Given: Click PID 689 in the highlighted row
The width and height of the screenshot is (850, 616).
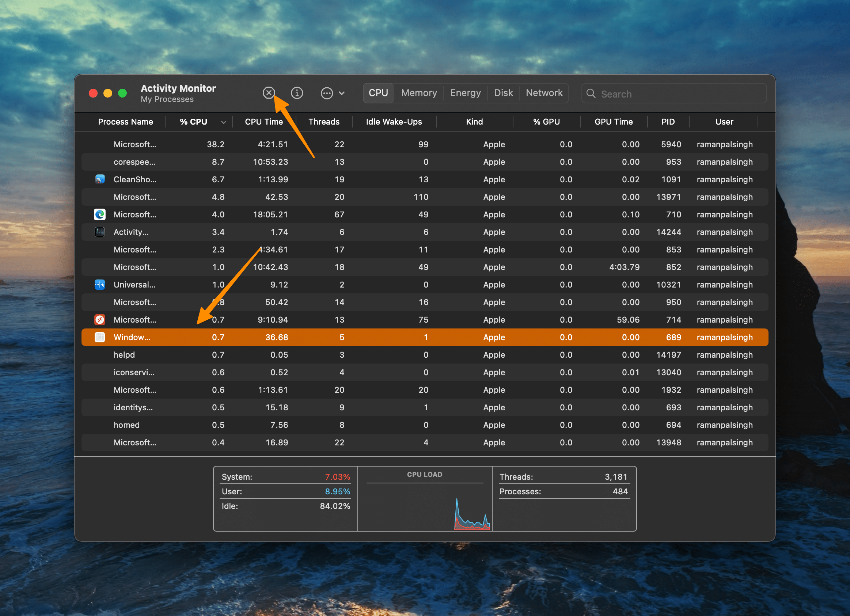Looking at the screenshot, I should coord(673,337).
